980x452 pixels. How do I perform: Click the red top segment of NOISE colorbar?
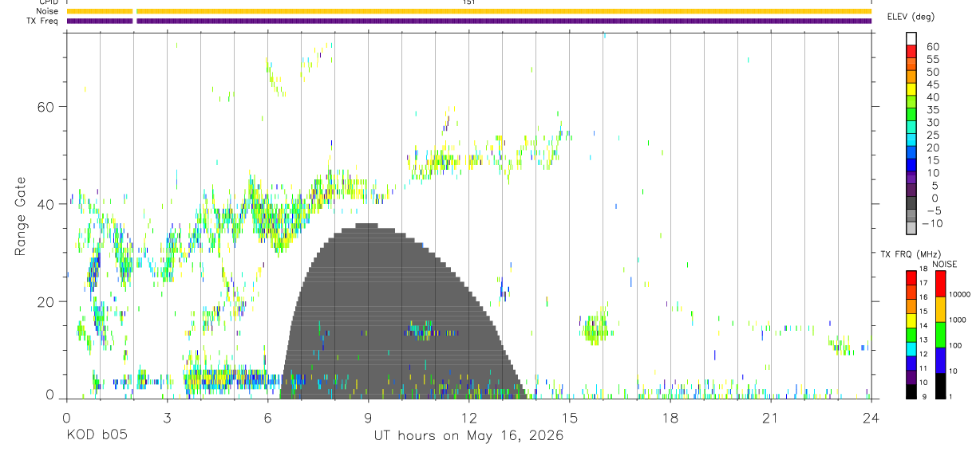pos(941,283)
